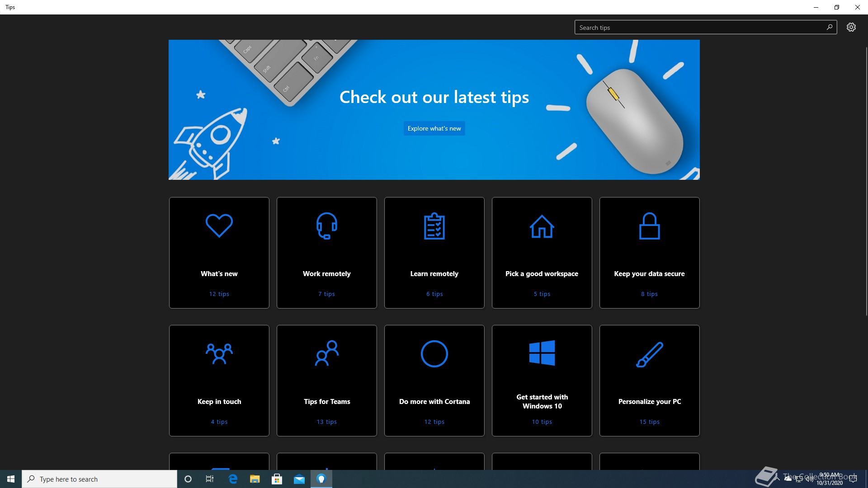Open Microsoft Store from taskbar
This screenshot has width=868, height=488.
click(x=277, y=479)
